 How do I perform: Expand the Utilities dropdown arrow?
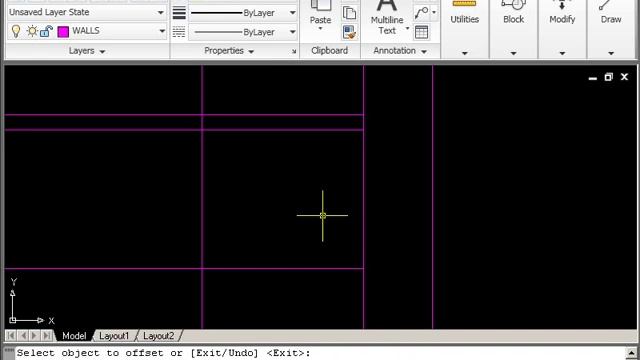464,53
